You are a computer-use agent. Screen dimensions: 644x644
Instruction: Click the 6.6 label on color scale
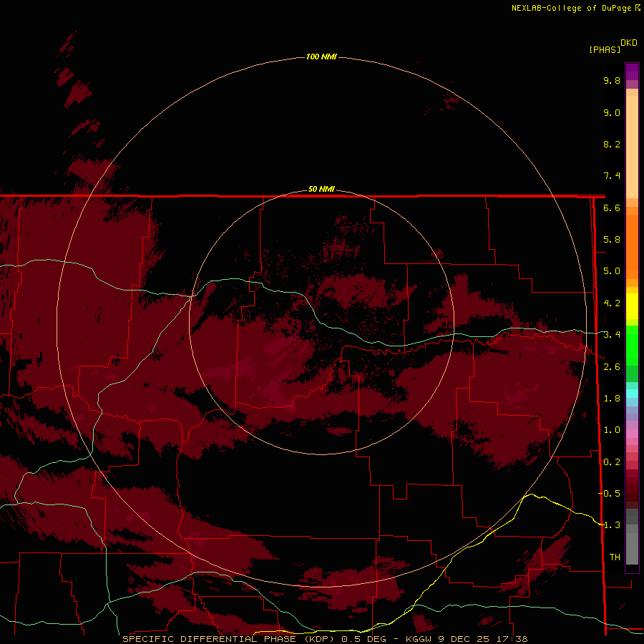(x=612, y=208)
